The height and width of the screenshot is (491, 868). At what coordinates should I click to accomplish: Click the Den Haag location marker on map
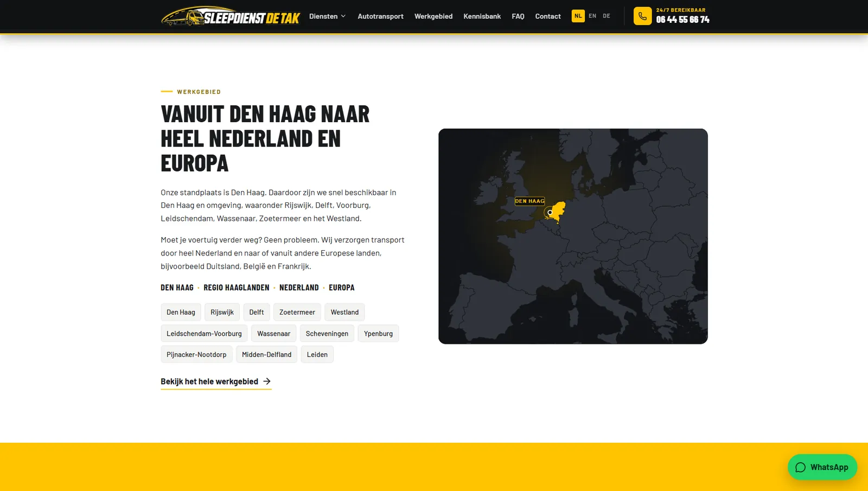550,213
